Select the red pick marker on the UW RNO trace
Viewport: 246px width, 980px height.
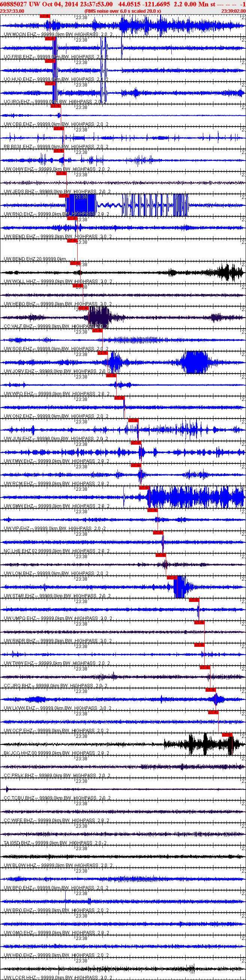tap(64, 196)
